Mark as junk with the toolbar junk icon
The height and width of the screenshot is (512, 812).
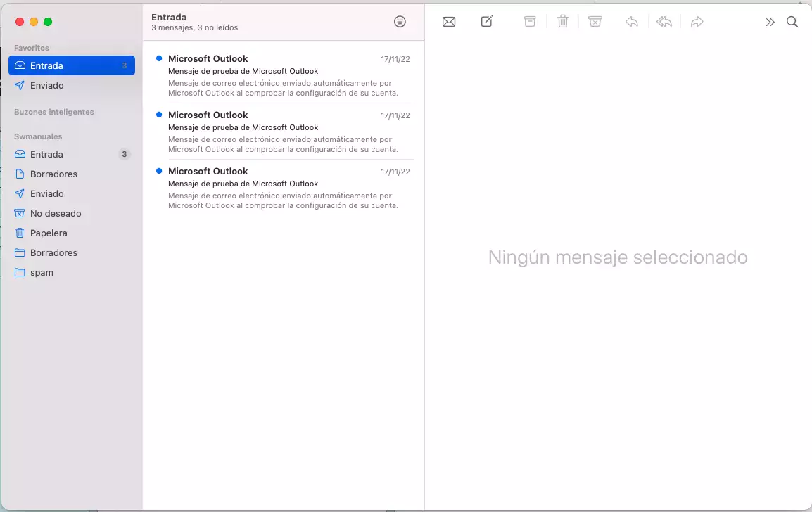(x=595, y=22)
